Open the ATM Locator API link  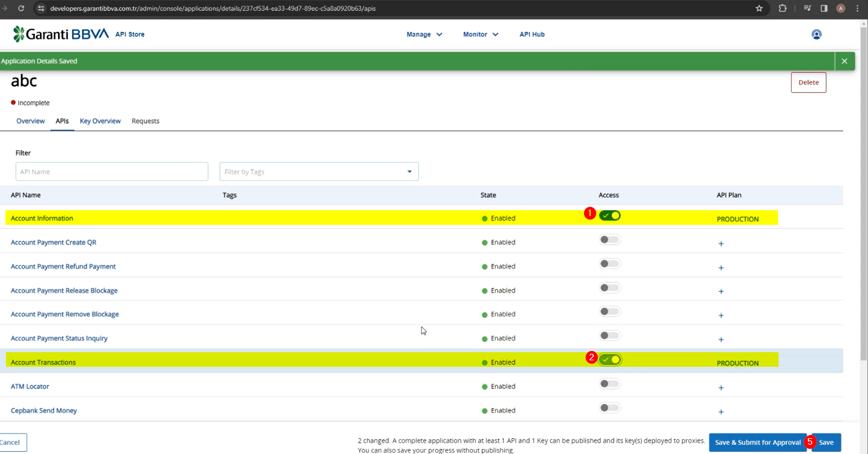pyautogui.click(x=30, y=386)
